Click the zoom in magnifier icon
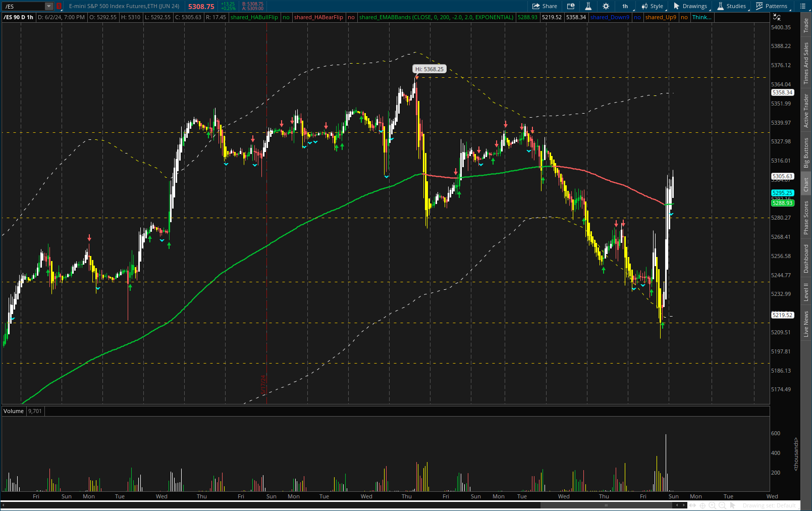812x511 pixels. click(713, 505)
